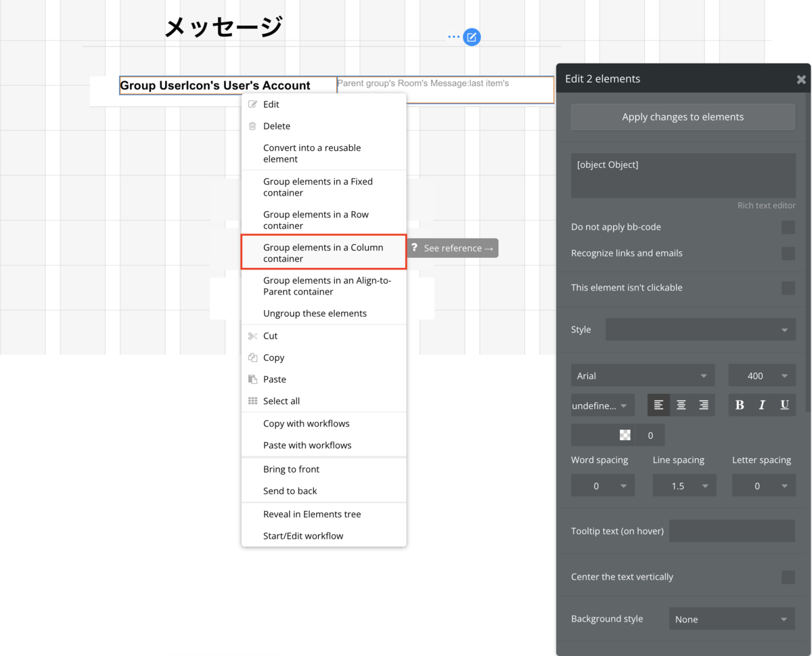Open the Style dropdown
The width and height of the screenshot is (812, 656).
point(700,330)
